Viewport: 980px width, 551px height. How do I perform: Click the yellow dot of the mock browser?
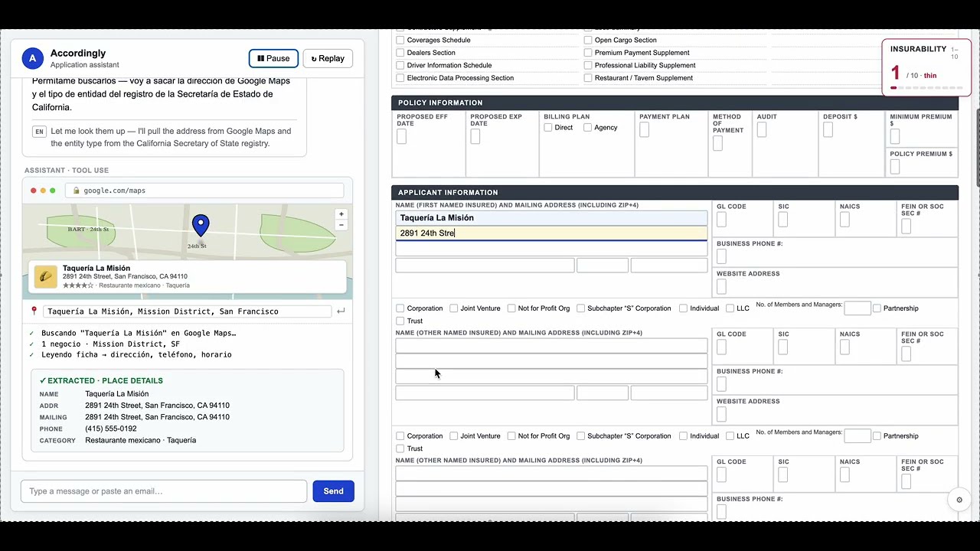point(43,191)
